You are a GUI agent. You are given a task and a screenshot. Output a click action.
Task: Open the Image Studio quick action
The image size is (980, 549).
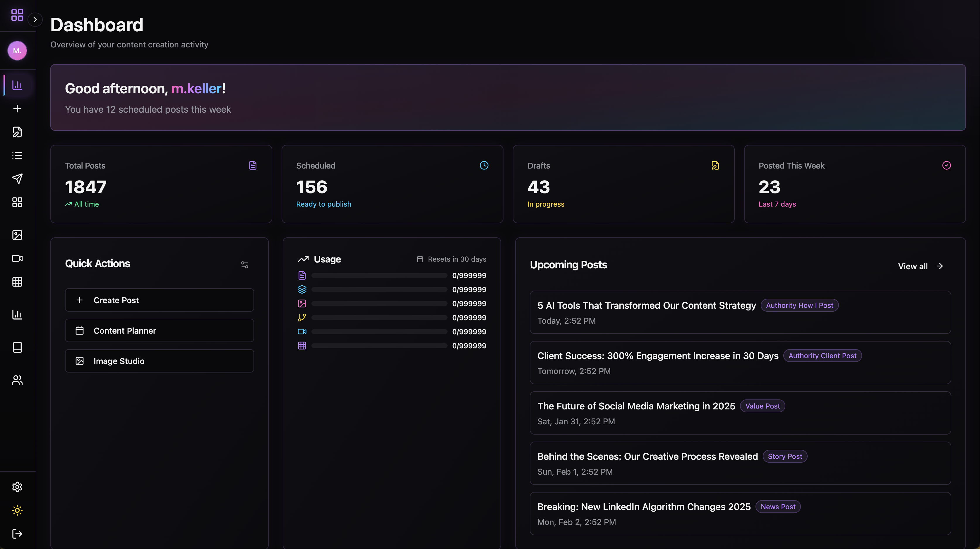pos(159,361)
